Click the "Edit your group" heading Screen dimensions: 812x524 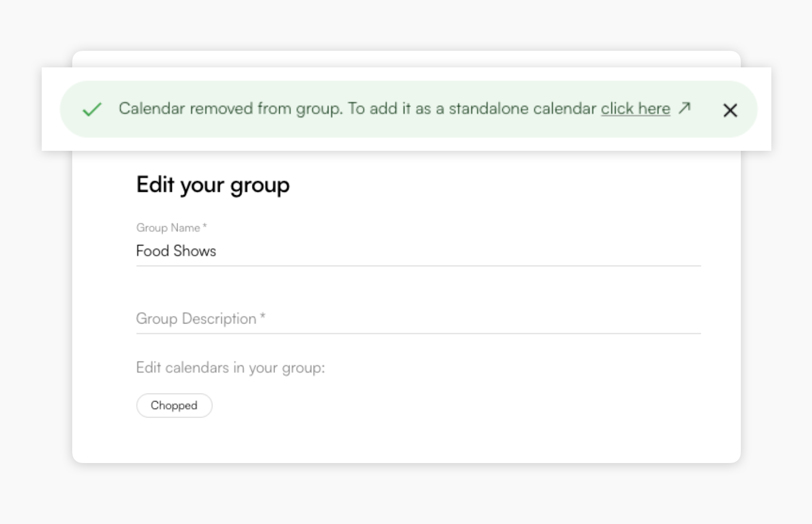click(212, 185)
